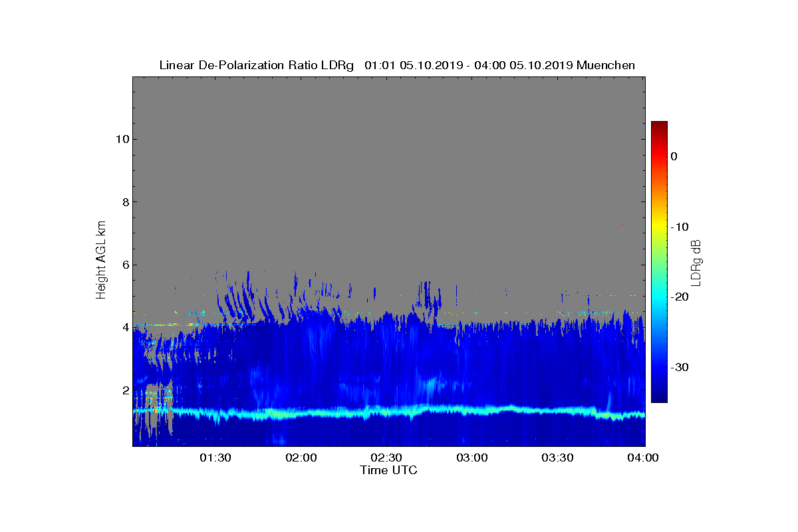Screen dimensions: 798x532
Task: Click the height tick label 2
Action: [124, 390]
